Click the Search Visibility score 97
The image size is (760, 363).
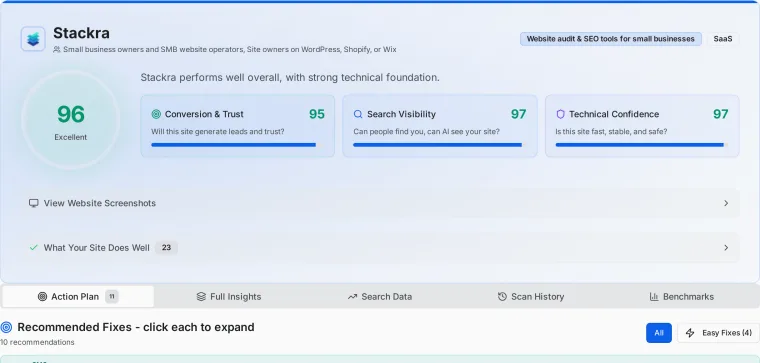(x=519, y=114)
